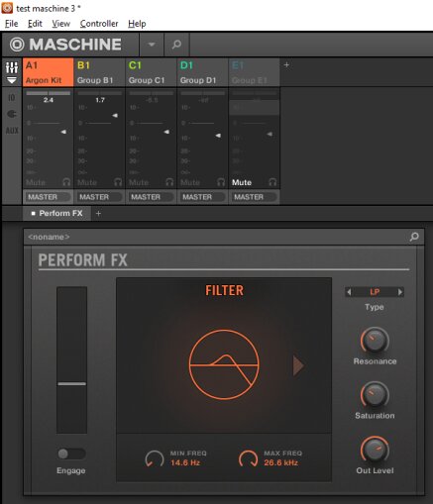The image size is (433, 504).
Task: Open browser search magnifier in header
Action: point(176,45)
